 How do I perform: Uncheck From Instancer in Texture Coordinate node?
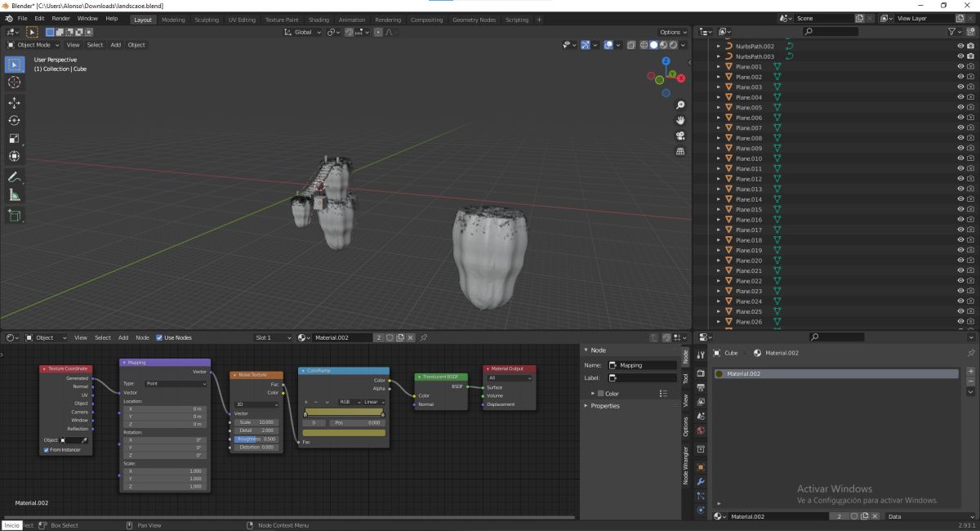coord(47,450)
